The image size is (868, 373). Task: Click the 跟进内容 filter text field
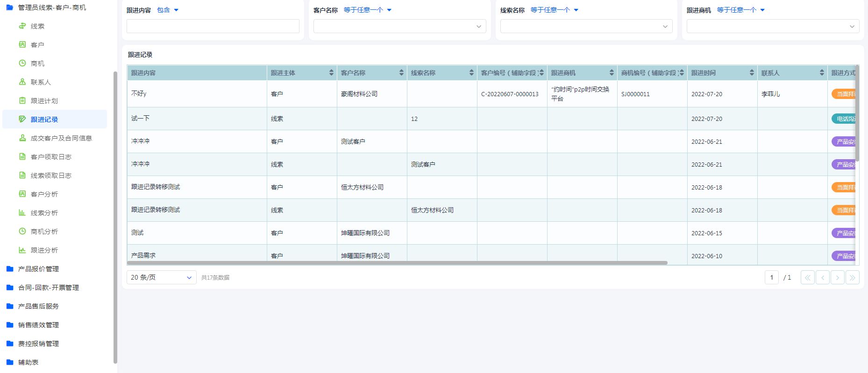(x=213, y=26)
